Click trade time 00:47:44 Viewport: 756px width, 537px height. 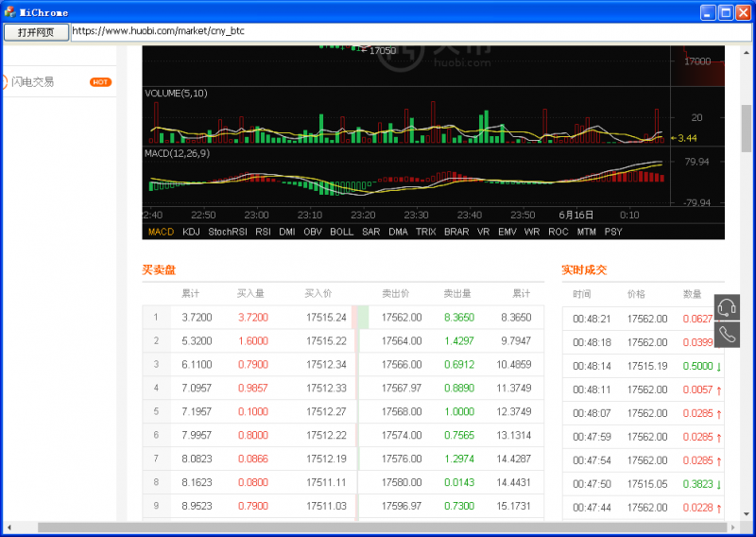(x=593, y=508)
